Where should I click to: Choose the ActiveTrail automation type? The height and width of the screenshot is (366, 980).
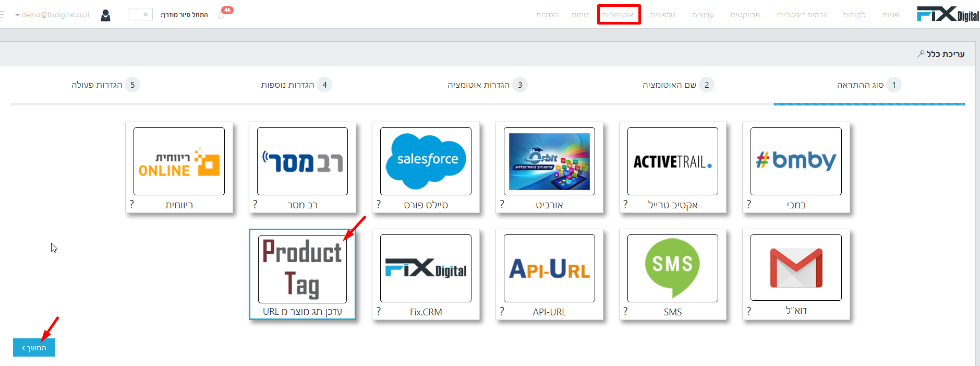tap(673, 168)
